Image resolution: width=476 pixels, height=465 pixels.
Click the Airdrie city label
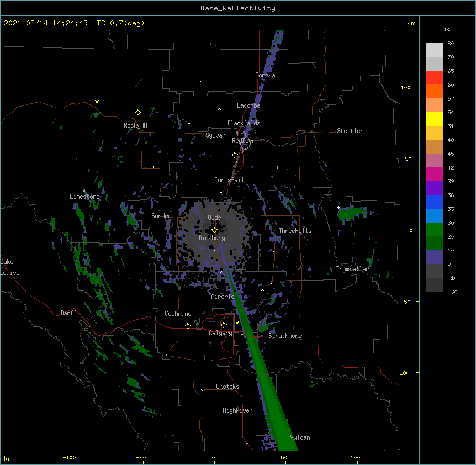click(223, 297)
